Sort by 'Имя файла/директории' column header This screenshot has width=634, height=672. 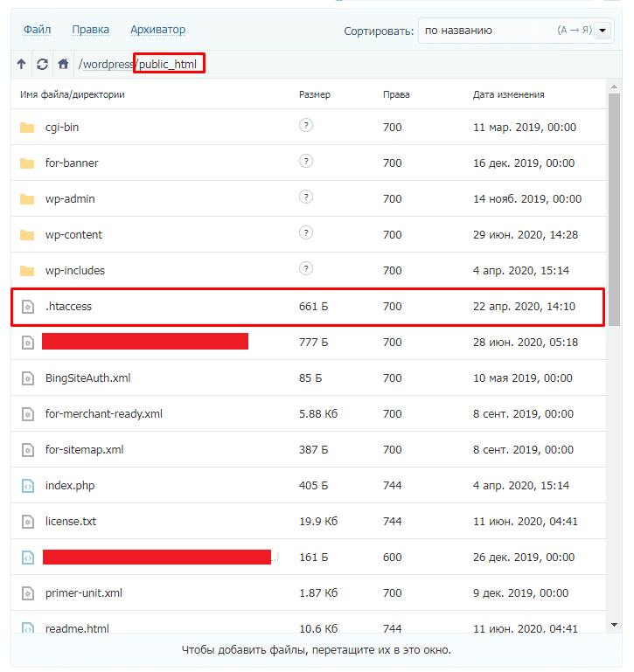point(73,94)
